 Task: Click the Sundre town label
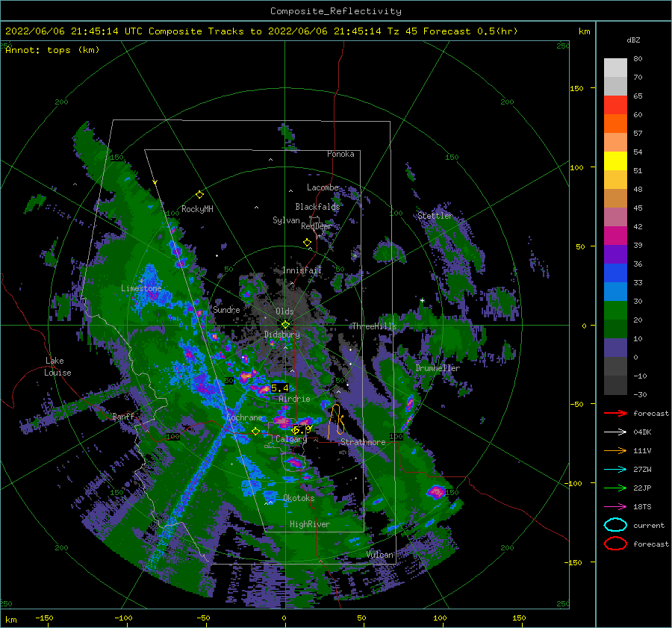226,309
